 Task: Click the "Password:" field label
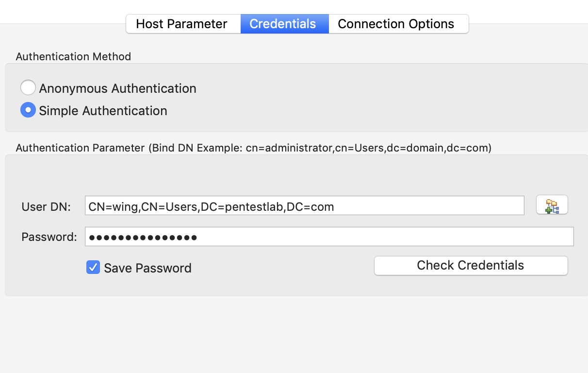(x=49, y=237)
